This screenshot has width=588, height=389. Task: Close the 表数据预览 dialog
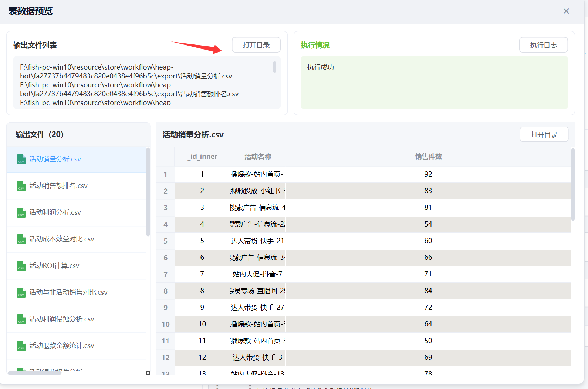[566, 11]
